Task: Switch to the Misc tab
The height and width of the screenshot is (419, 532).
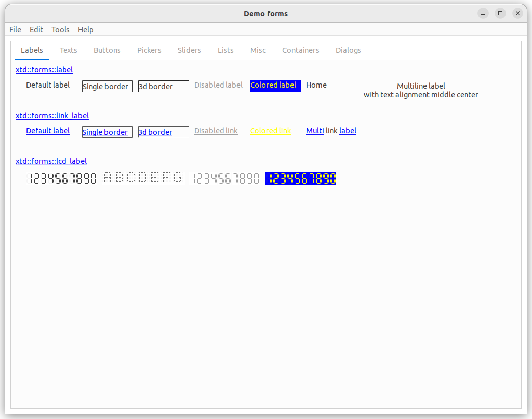Action: coord(258,50)
